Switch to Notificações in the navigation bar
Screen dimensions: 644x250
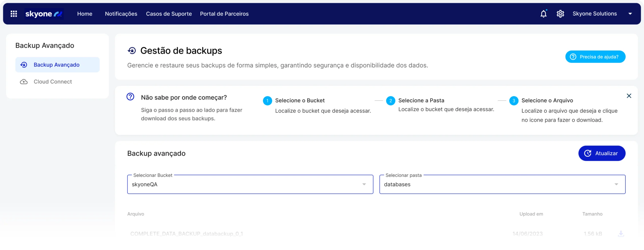pyautogui.click(x=121, y=14)
